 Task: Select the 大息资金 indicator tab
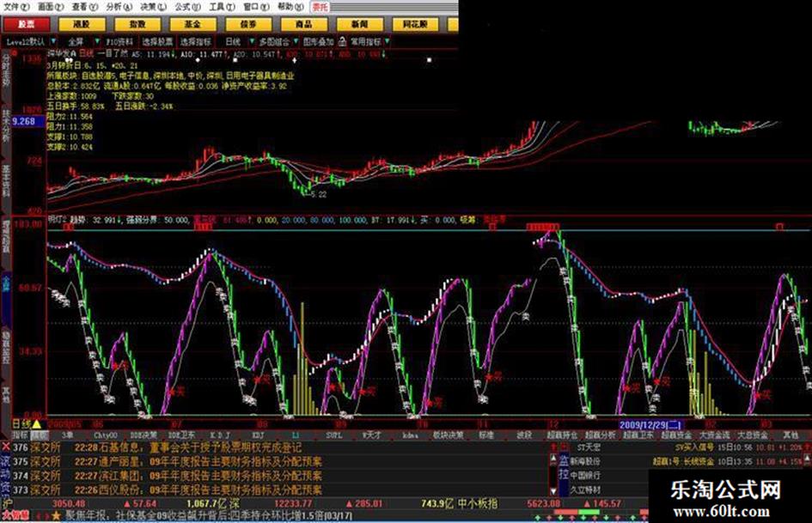[x=753, y=435]
